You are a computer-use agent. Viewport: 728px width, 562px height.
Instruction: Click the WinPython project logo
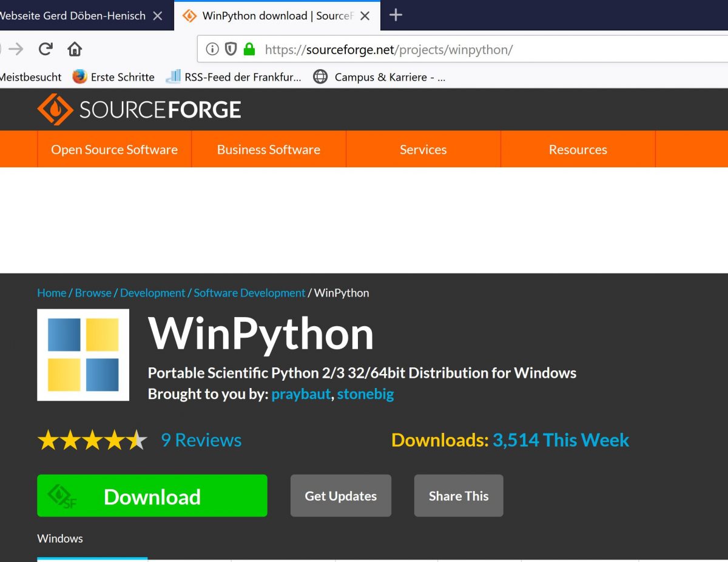click(x=83, y=355)
